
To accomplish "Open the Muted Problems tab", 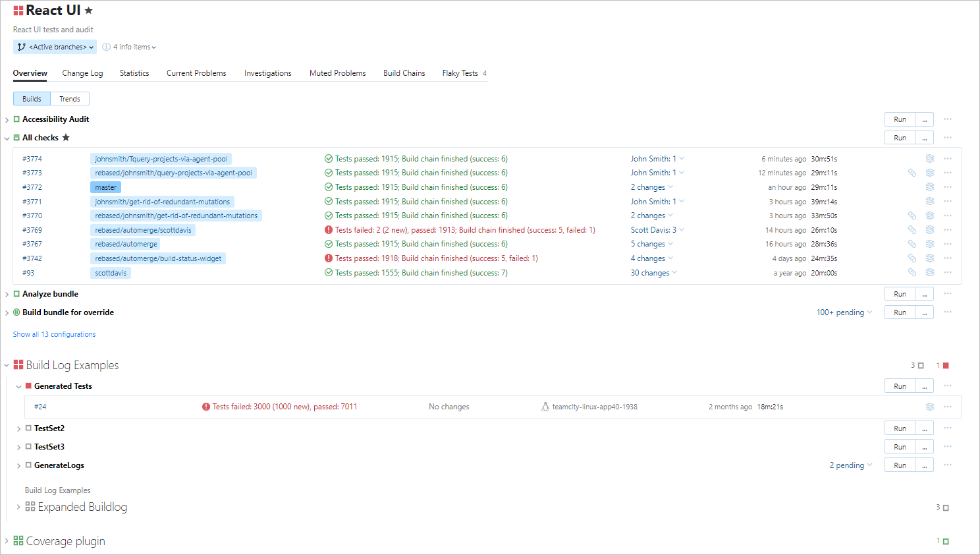I will click(x=338, y=73).
